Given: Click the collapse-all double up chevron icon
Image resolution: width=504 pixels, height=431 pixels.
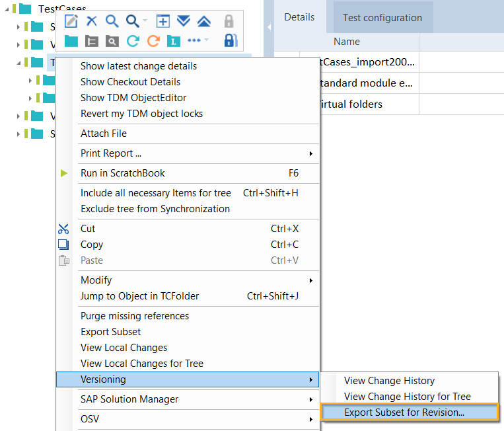Looking at the screenshot, I should coord(204,21).
